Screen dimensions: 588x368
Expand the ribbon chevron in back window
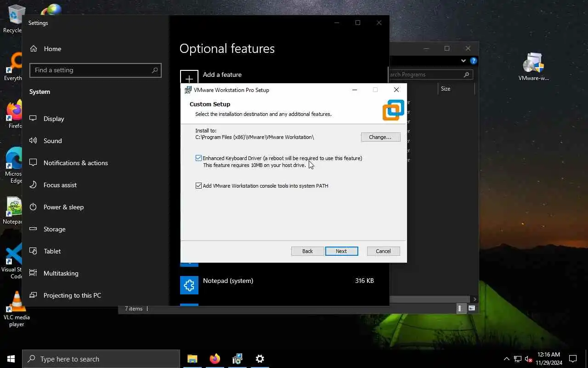point(463,61)
